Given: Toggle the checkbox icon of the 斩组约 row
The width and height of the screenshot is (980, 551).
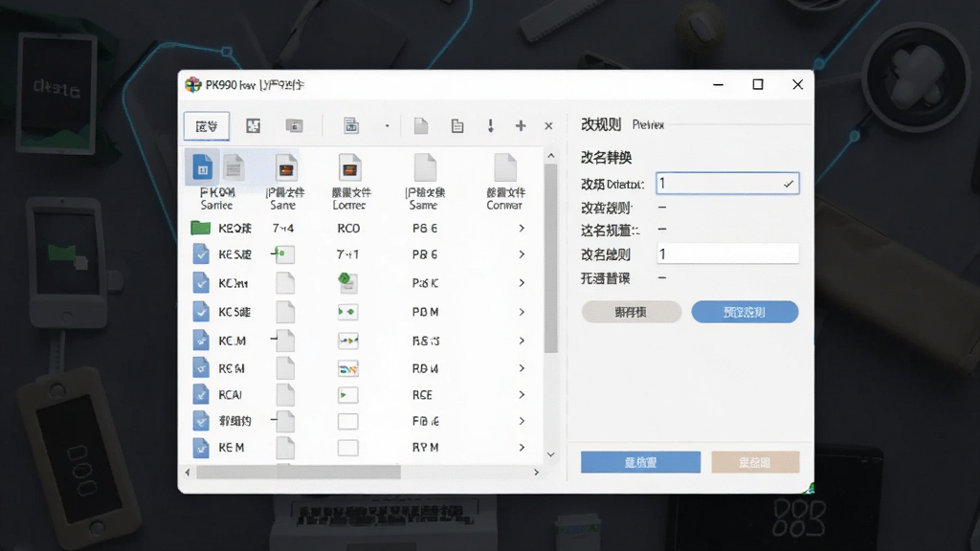Looking at the screenshot, I should point(201,421).
